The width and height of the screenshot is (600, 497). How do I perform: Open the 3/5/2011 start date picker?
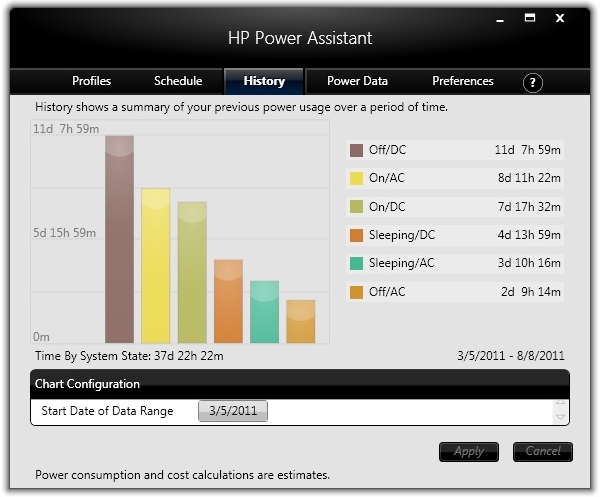(233, 412)
